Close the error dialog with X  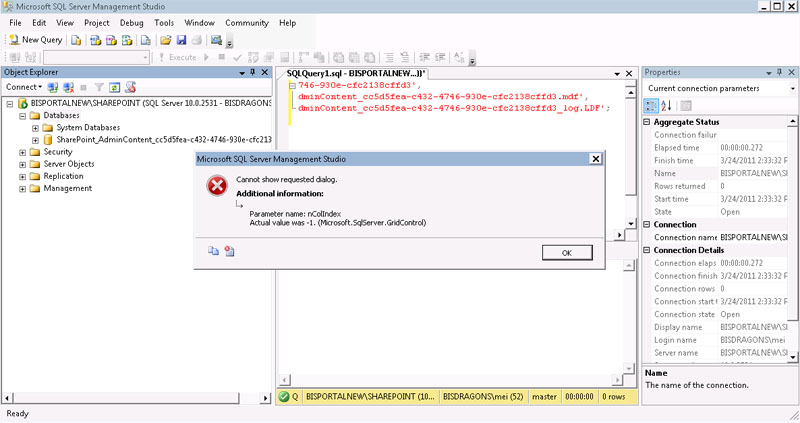coord(595,159)
